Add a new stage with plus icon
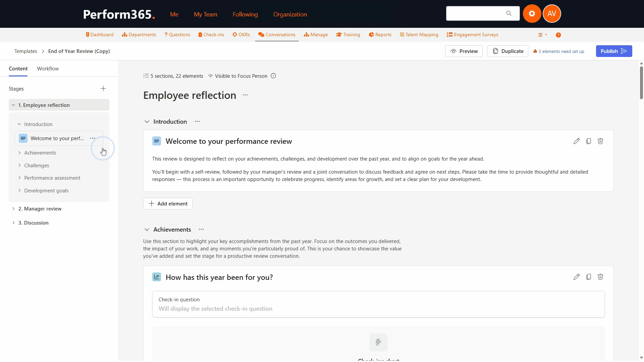Viewport: 644px width, 362px height. (103, 88)
